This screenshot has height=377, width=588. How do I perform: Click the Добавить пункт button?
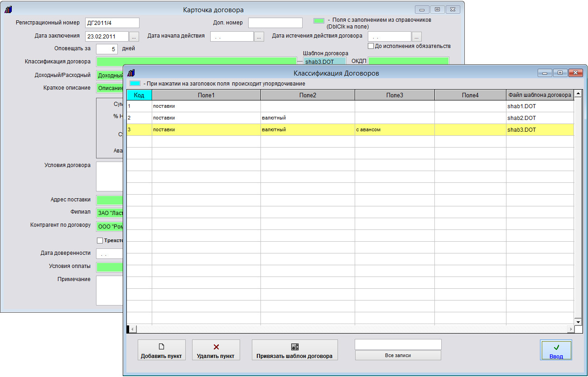(161, 350)
